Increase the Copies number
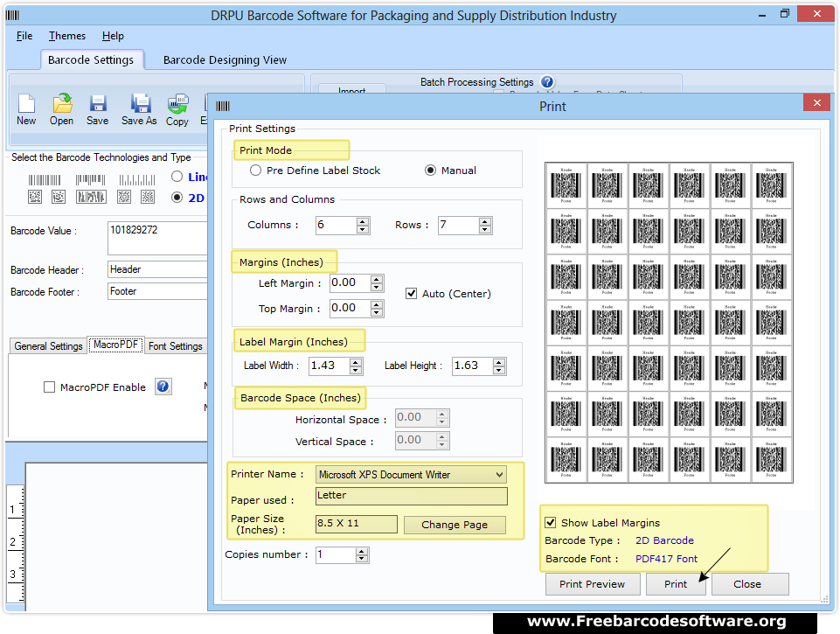The width and height of the screenshot is (840, 634). (362, 552)
